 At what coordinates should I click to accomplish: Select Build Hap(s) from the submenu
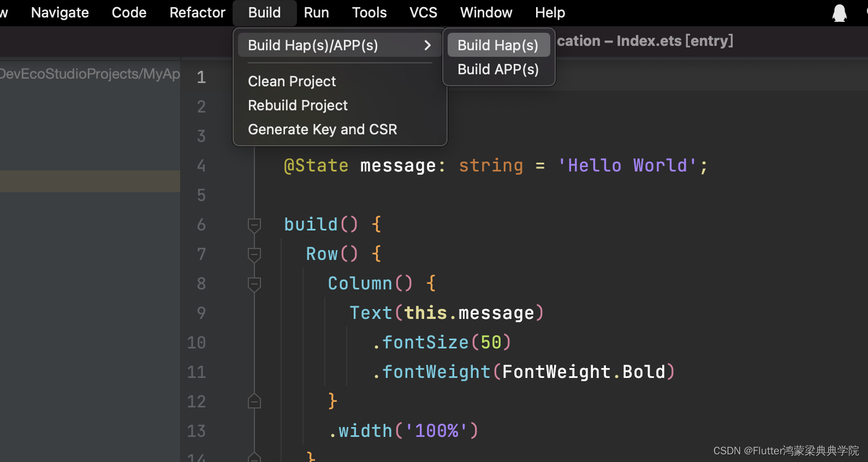[x=498, y=45]
